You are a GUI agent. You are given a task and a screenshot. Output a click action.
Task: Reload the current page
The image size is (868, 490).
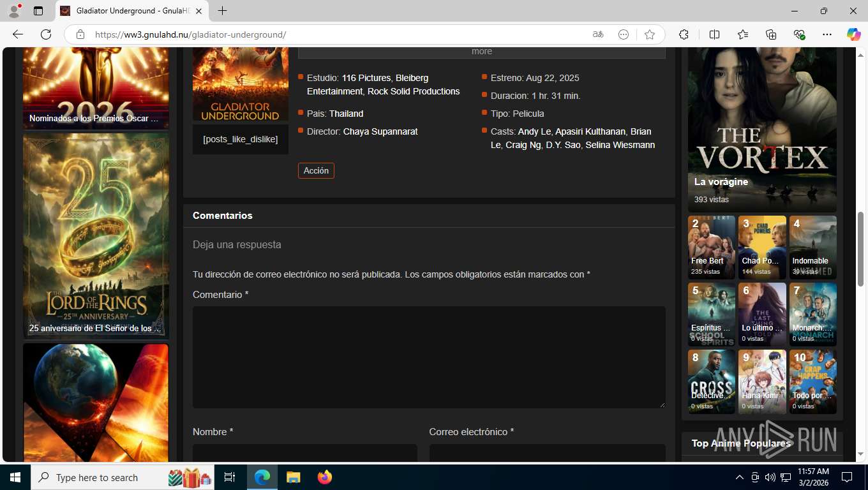click(46, 34)
